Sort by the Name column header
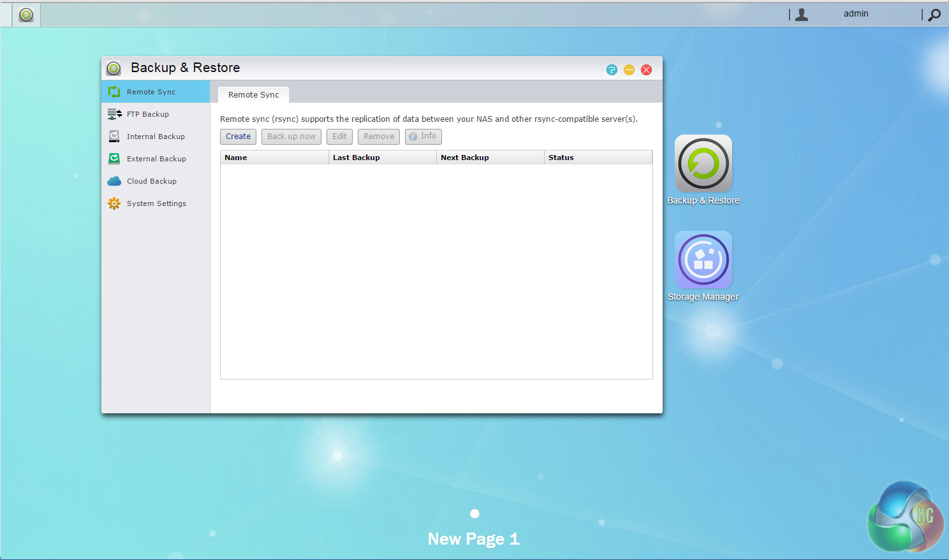 [274, 158]
